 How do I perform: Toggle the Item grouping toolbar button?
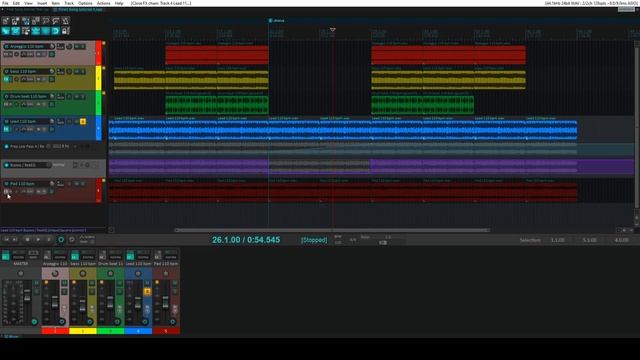click(x=16, y=31)
